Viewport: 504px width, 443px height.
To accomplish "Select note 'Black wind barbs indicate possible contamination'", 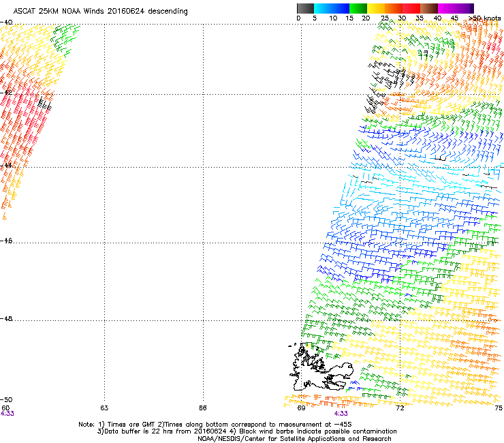I will click(318, 431).
